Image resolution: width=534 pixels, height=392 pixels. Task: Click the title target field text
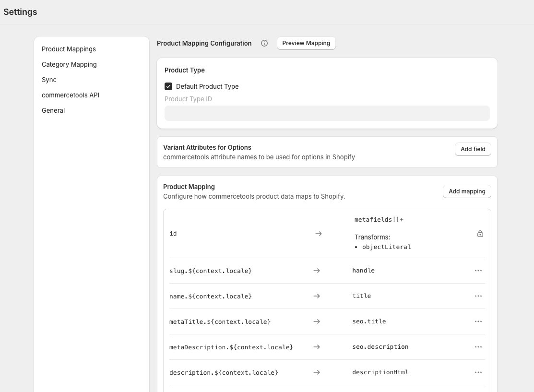point(361,296)
